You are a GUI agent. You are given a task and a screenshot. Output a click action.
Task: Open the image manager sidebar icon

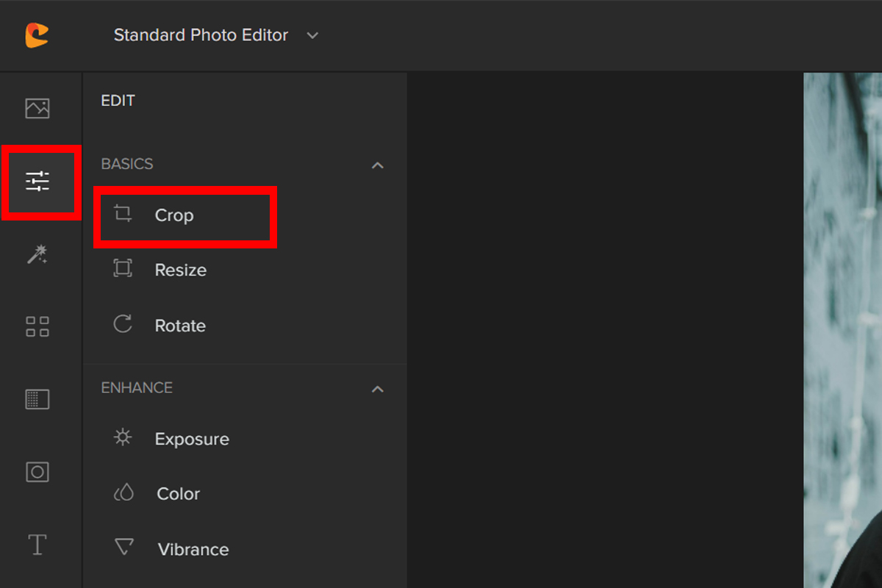pos(37,109)
